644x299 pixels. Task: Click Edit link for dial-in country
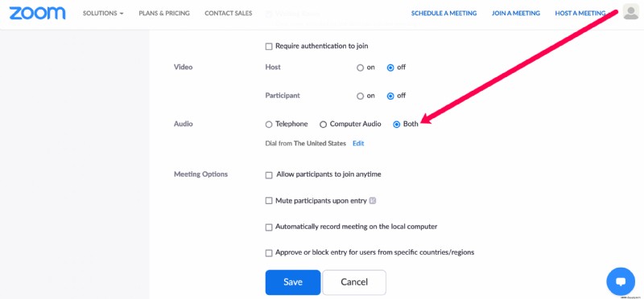coord(358,144)
